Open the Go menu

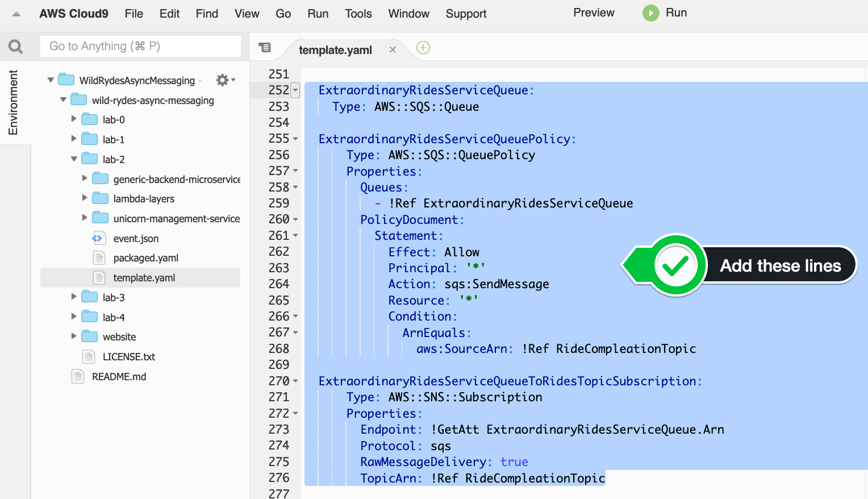tap(283, 14)
